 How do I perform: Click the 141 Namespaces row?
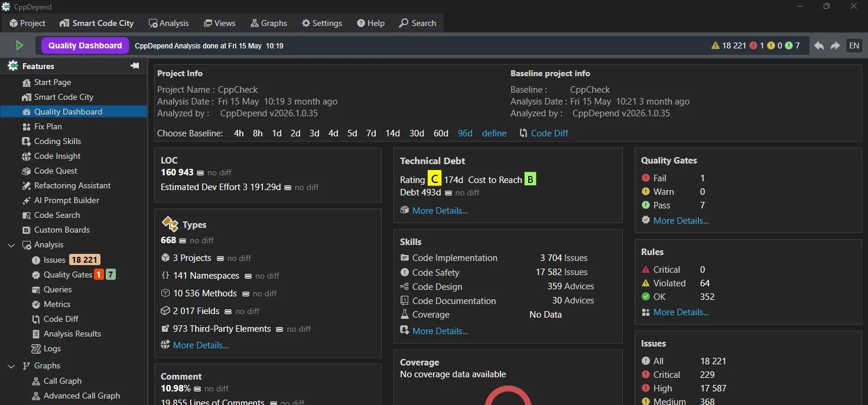click(x=220, y=276)
